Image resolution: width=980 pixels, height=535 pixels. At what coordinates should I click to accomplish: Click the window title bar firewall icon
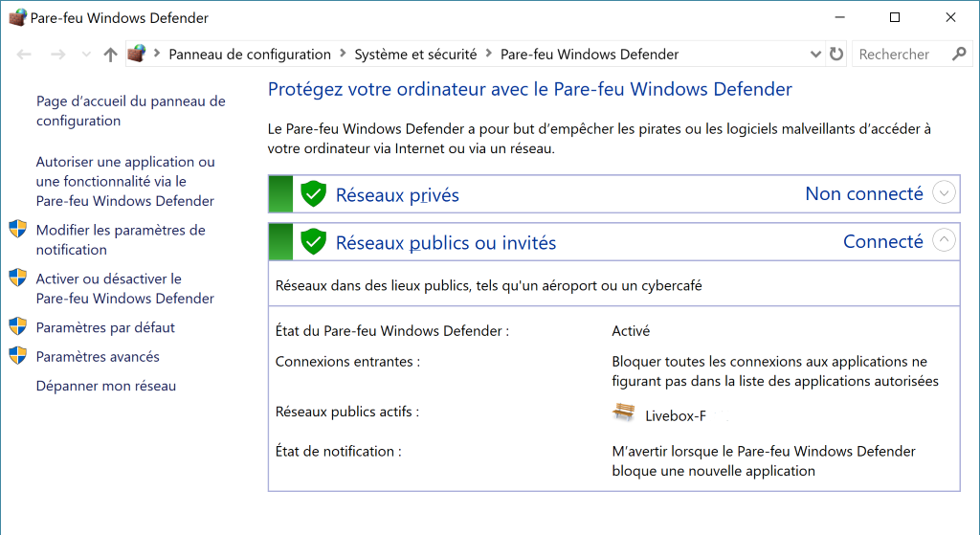pos(17,17)
